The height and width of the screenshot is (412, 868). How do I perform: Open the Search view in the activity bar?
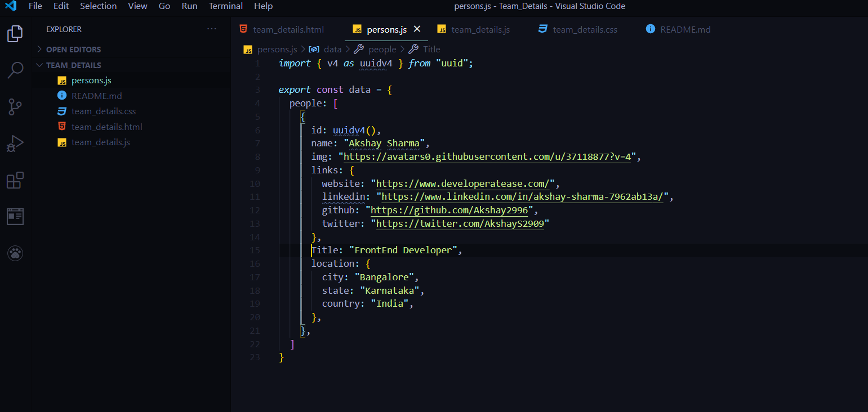click(15, 70)
